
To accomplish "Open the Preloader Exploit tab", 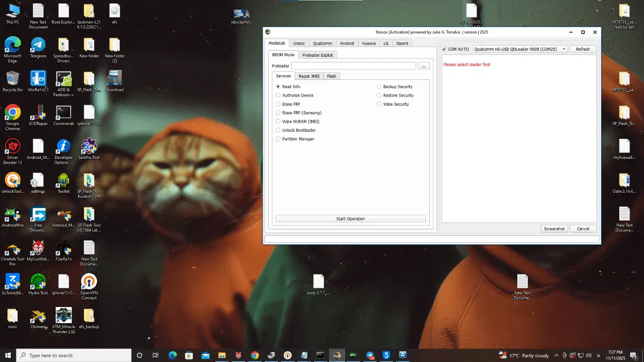I will (x=317, y=55).
